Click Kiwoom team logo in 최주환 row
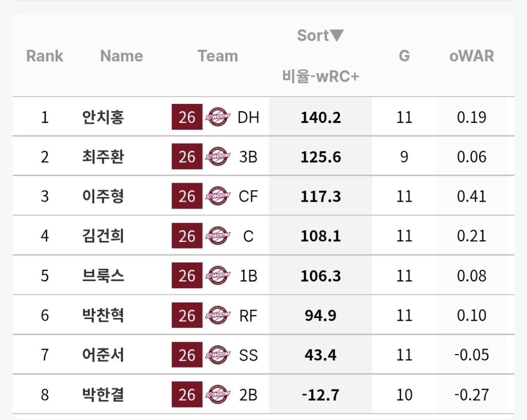Viewport: 527px width, 420px height. (x=218, y=157)
